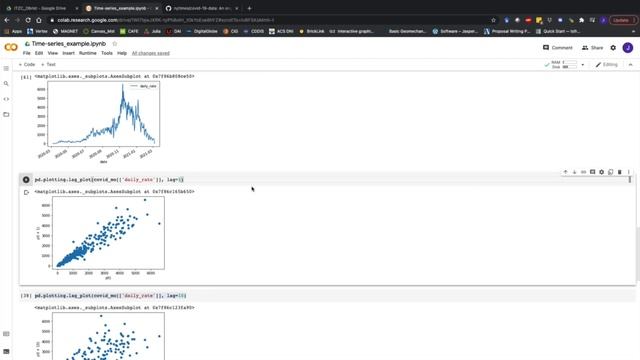The image size is (640, 360).
Task: Reload the Colab page
Action: (28, 20)
